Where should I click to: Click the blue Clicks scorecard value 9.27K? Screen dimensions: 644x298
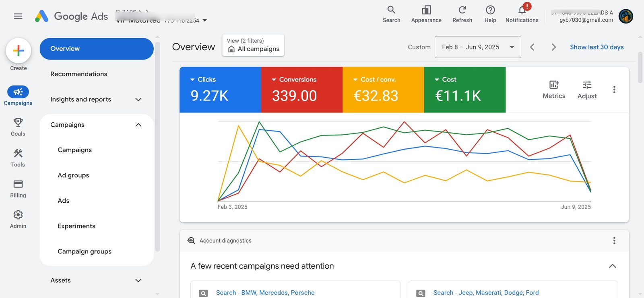coord(209,96)
